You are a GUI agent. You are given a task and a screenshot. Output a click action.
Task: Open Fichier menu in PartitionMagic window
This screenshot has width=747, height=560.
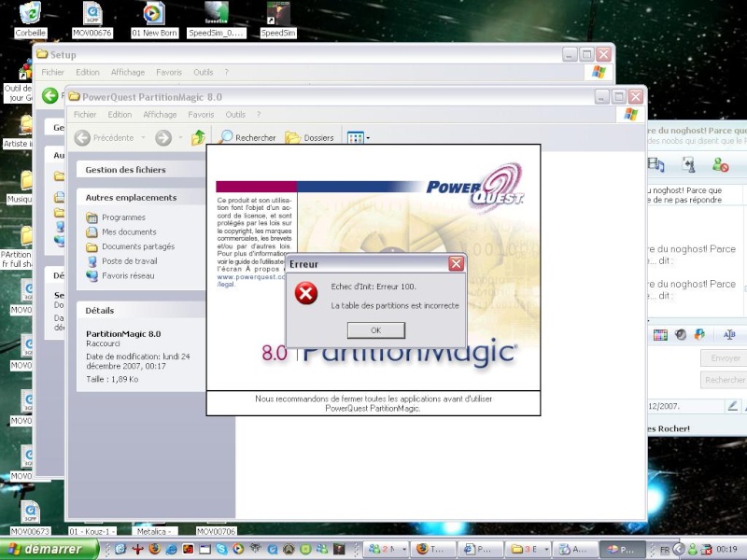tap(85, 114)
